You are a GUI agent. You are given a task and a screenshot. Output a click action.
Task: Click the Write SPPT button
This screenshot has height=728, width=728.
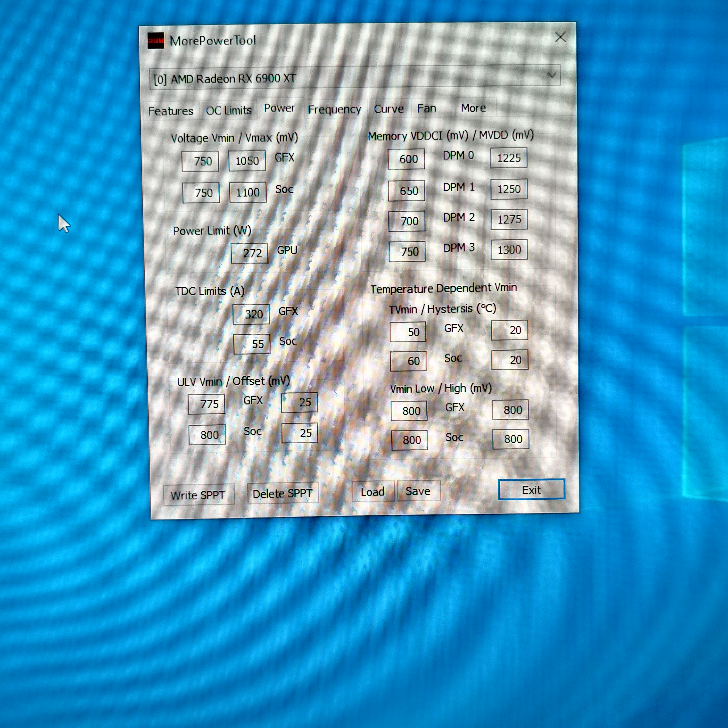pos(198,495)
